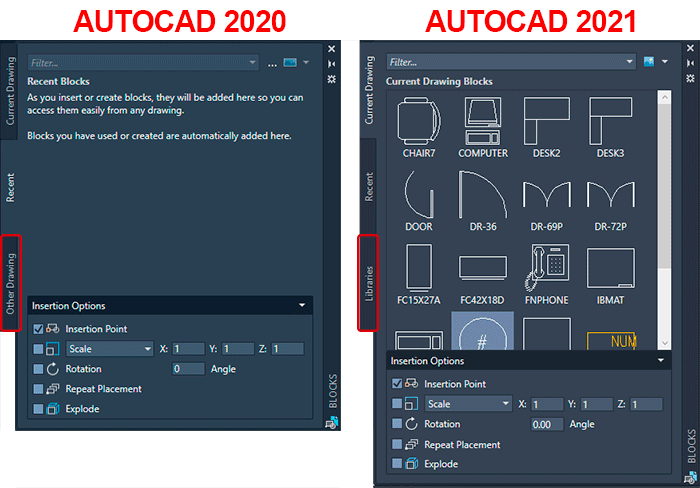
Task: Click scrollbar down arrow in block list
Action: tap(665, 343)
